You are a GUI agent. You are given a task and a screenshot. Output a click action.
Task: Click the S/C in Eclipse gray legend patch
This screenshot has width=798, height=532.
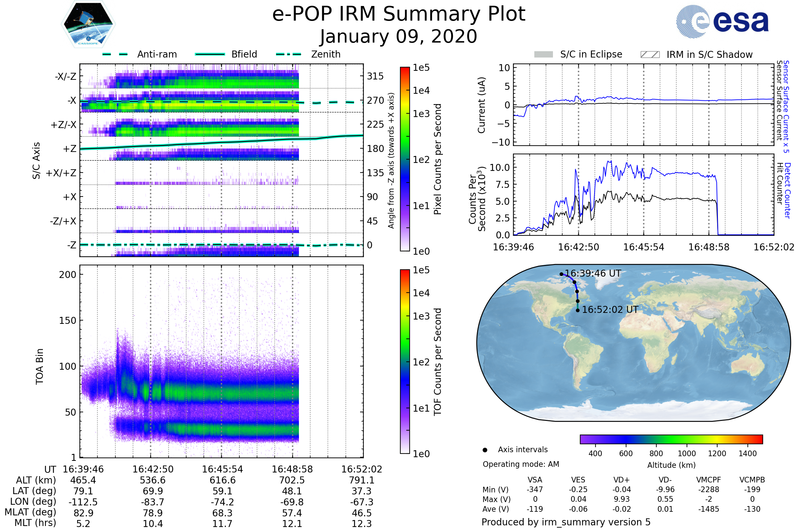point(543,55)
